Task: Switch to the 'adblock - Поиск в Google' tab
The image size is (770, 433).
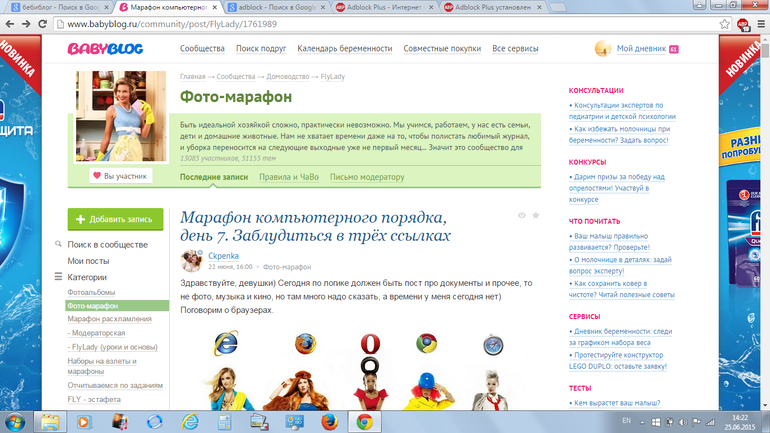Action: coord(276,7)
